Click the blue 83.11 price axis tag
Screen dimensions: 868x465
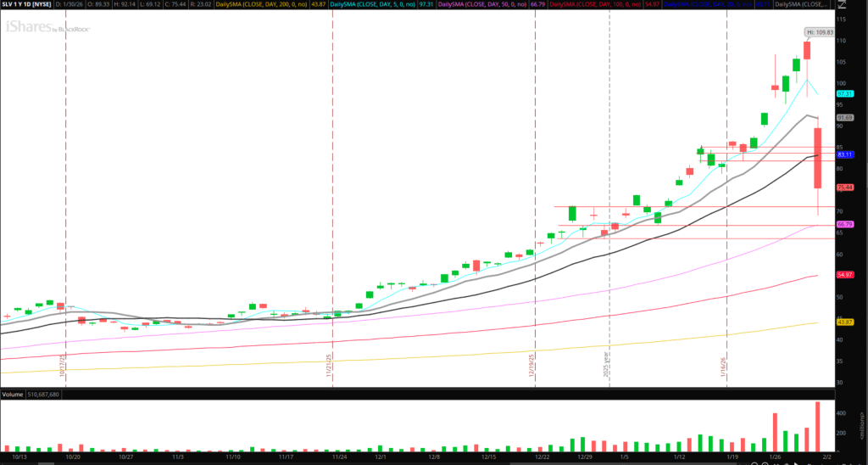pyautogui.click(x=843, y=154)
